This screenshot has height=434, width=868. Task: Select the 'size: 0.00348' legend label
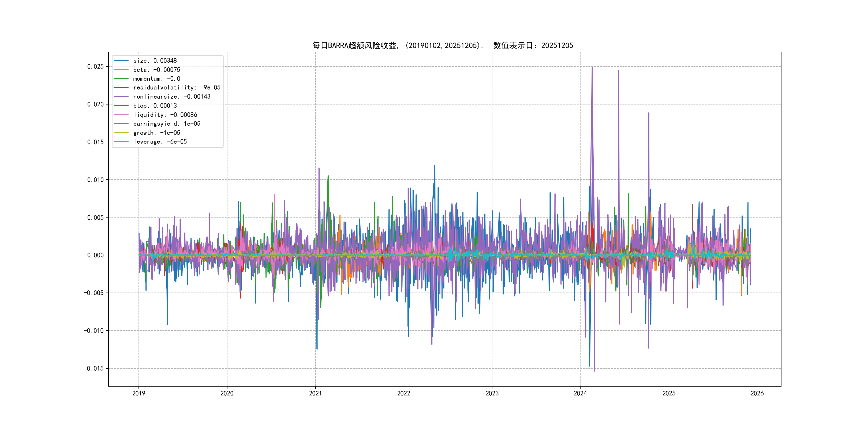tap(155, 61)
